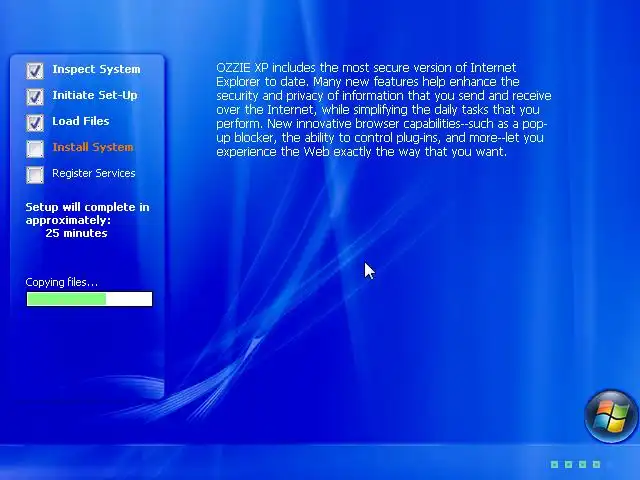Click the Inspect System checkbox
Screen dimensions: 640x480
(x=35, y=71)
